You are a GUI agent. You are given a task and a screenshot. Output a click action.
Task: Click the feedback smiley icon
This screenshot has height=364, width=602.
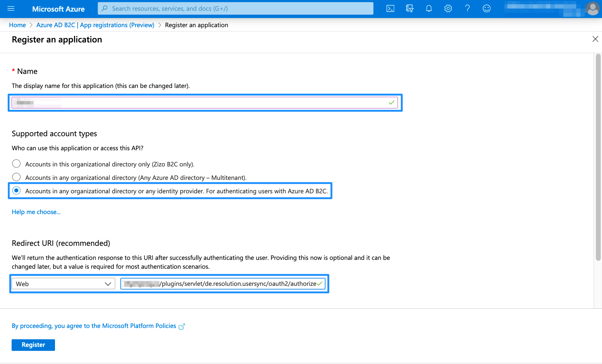click(x=486, y=9)
